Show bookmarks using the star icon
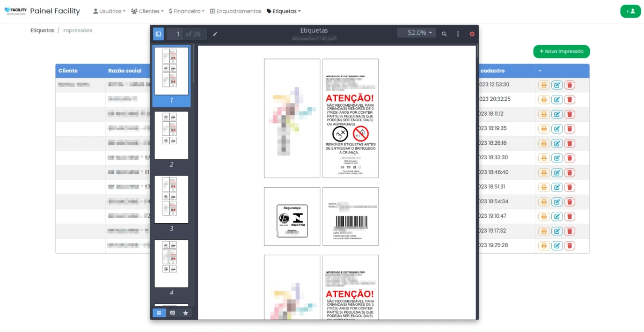The height and width of the screenshot is (332, 644). (186, 313)
